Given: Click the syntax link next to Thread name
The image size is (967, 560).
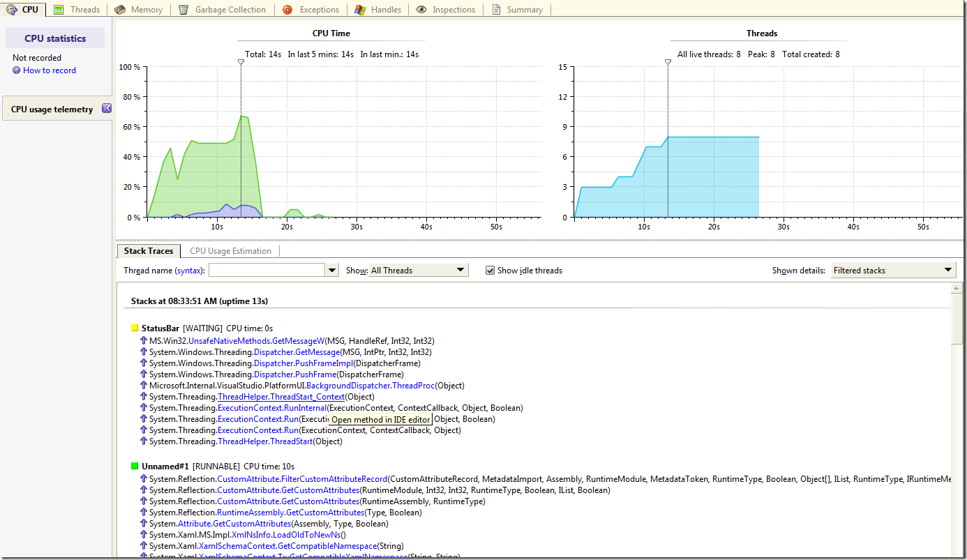Looking at the screenshot, I should 188,271.
